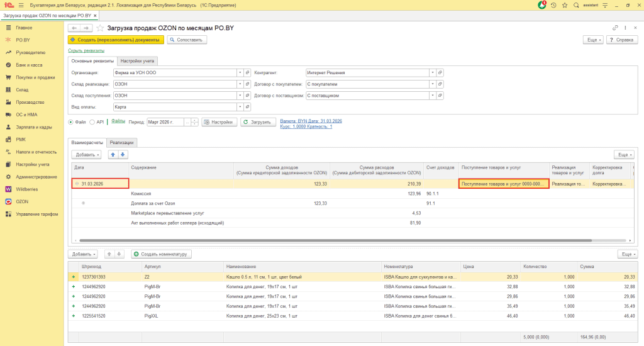The width and height of the screenshot is (644, 346).
Task: Open Настройки учета sidebar section
Action: pos(33,164)
